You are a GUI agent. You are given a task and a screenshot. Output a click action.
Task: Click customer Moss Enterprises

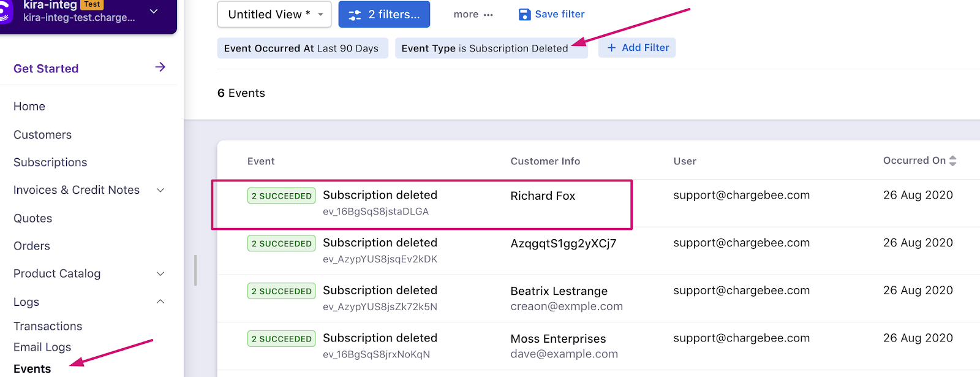pyautogui.click(x=558, y=339)
